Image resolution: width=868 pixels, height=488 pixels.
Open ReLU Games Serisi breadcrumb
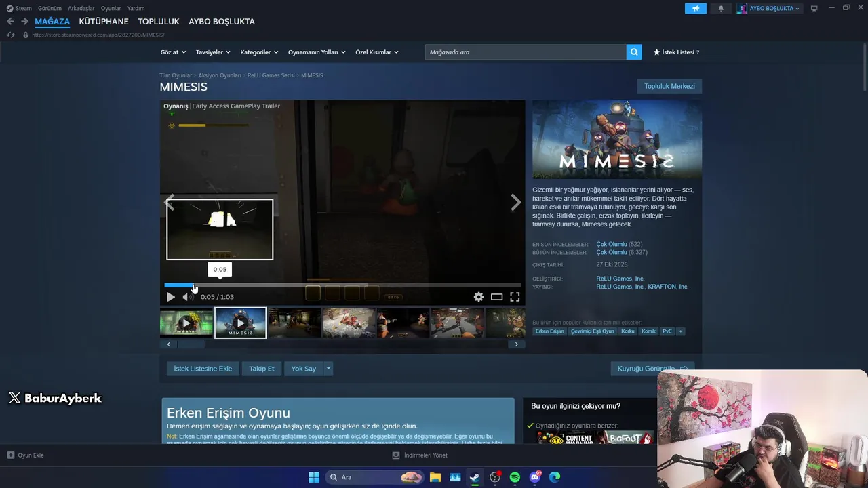[x=271, y=75]
